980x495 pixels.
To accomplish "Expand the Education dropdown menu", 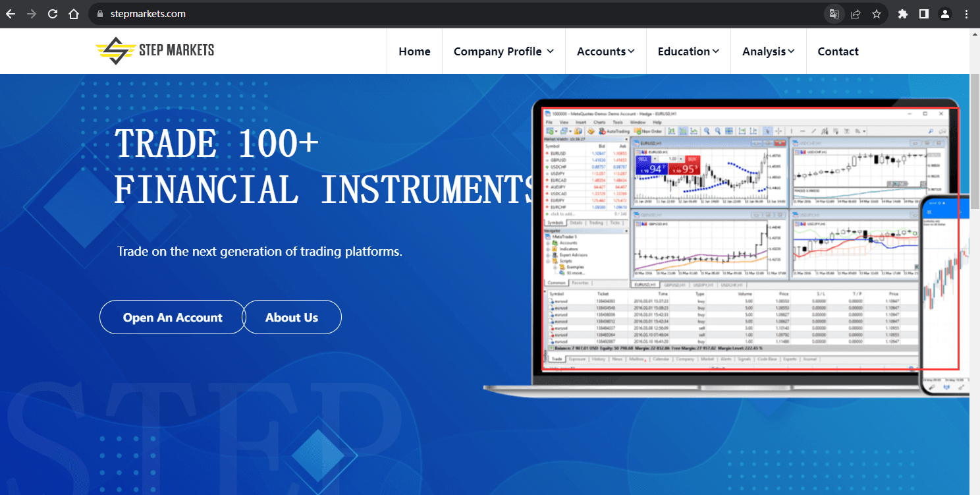I will pyautogui.click(x=688, y=51).
